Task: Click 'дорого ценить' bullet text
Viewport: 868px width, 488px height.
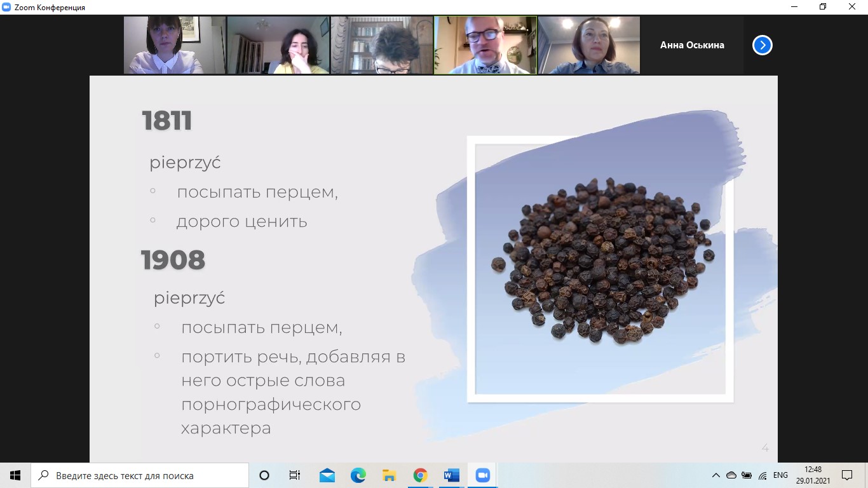Action: tap(241, 221)
